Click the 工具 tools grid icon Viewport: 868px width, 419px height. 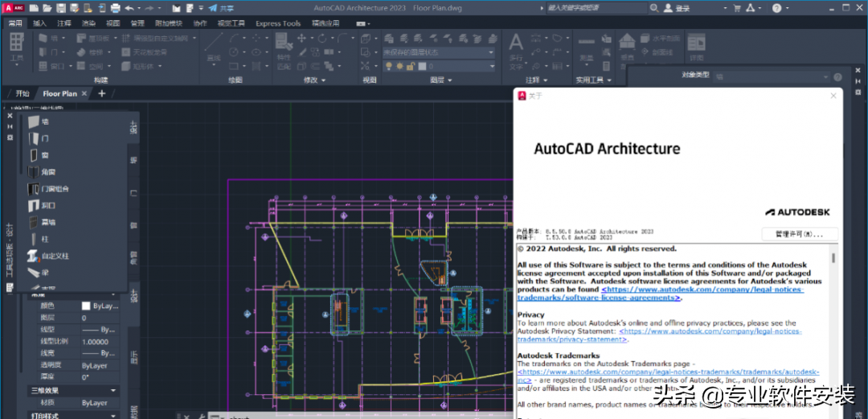click(x=17, y=47)
